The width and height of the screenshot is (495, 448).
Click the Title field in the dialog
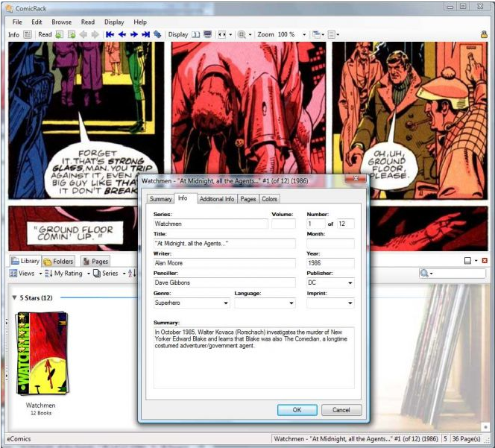pos(224,244)
